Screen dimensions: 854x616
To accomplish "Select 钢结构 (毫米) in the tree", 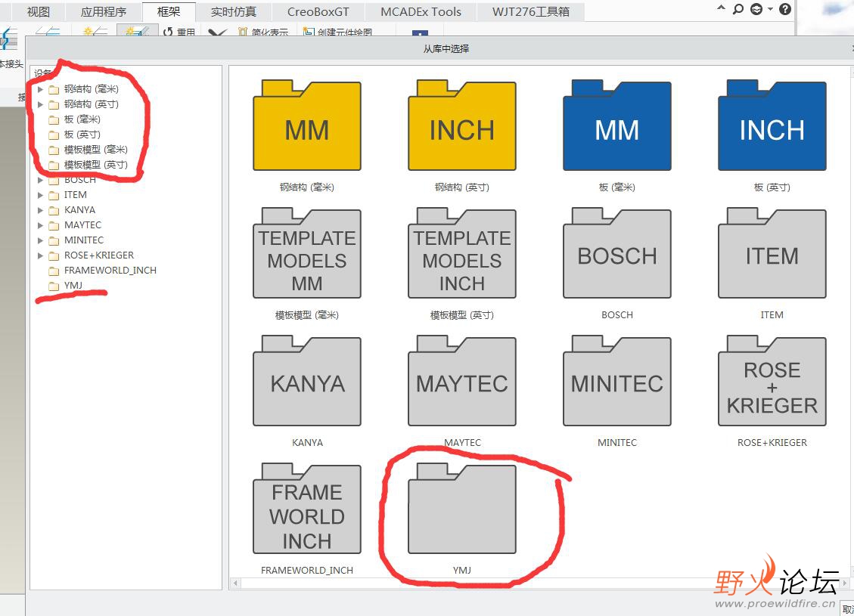I will tap(91, 89).
